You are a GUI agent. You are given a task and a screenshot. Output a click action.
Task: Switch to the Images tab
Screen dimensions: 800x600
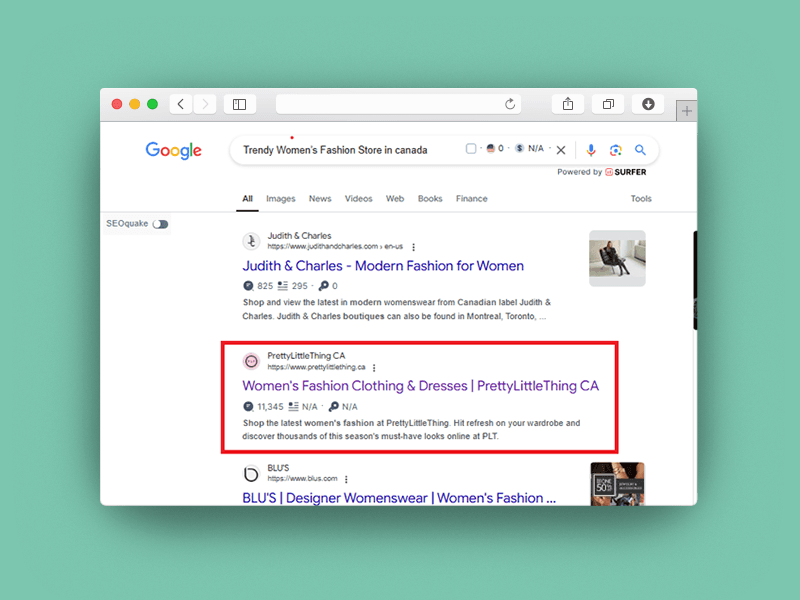pyautogui.click(x=280, y=199)
